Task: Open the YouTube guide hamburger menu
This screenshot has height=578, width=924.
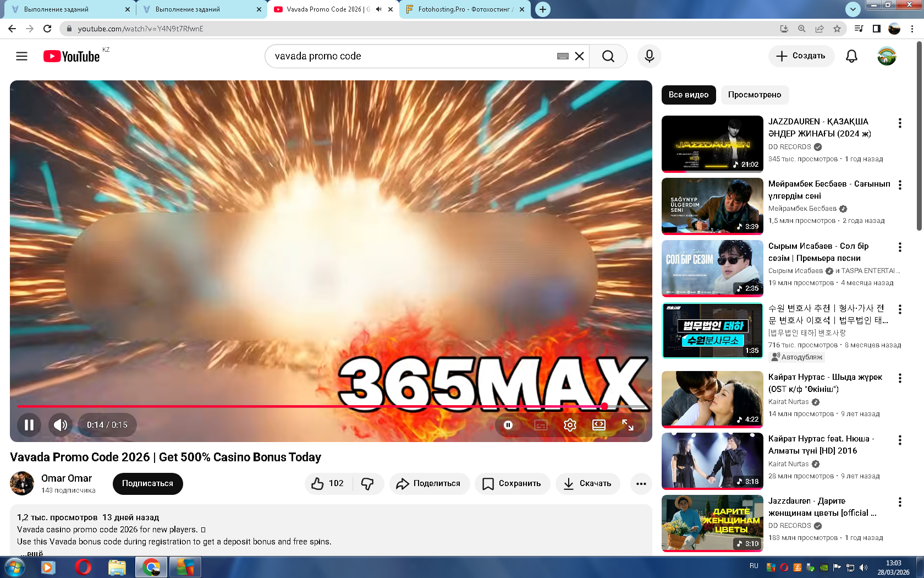Action: click(21, 56)
